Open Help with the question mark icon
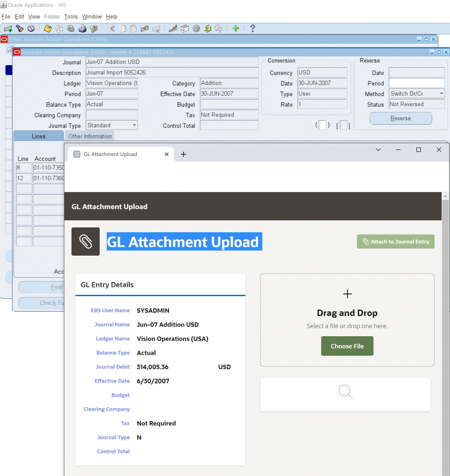This screenshot has height=476, width=450. point(252,29)
